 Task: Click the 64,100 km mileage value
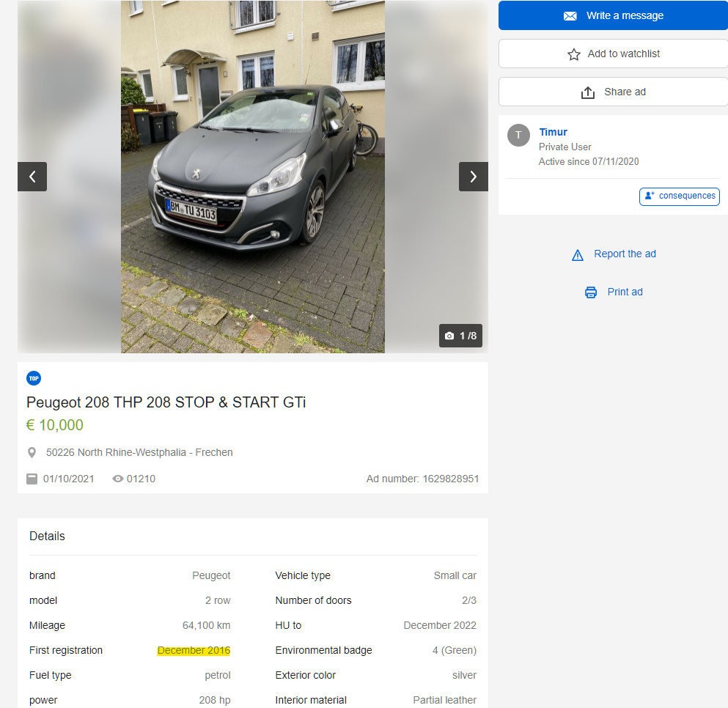tap(206, 625)
